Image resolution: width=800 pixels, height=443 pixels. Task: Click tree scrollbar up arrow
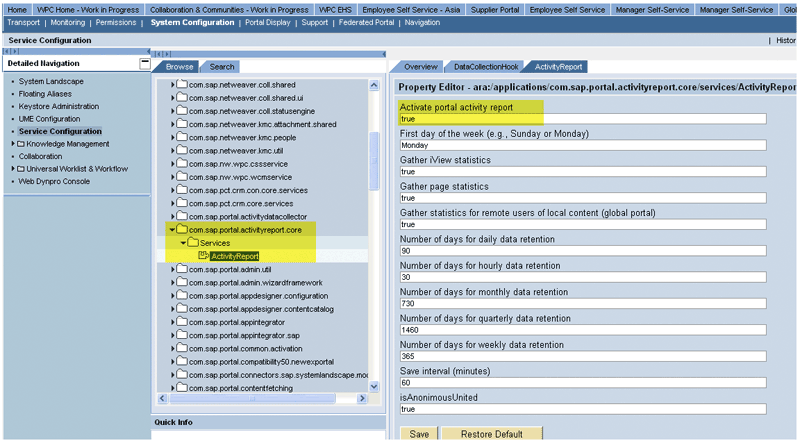374,85
